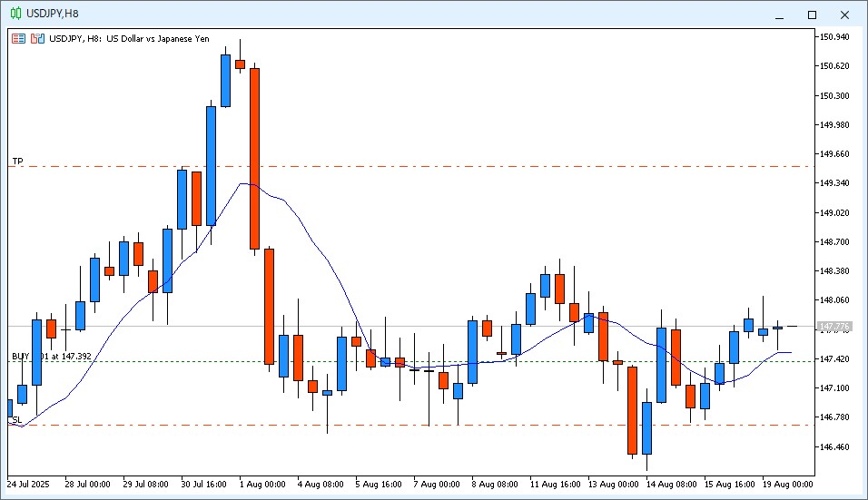
Task: Click the BUY at 147.392 order label
Action: click(51, 357)
